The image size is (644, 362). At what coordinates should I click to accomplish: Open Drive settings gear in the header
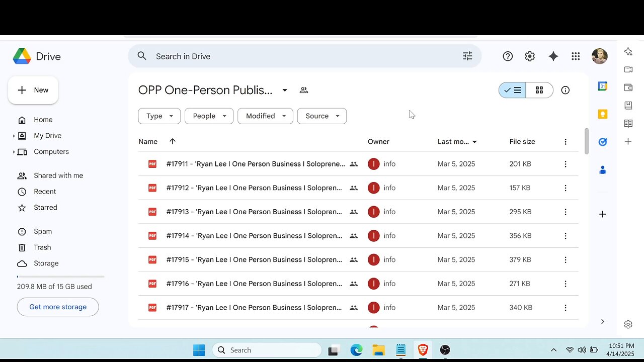530,56
